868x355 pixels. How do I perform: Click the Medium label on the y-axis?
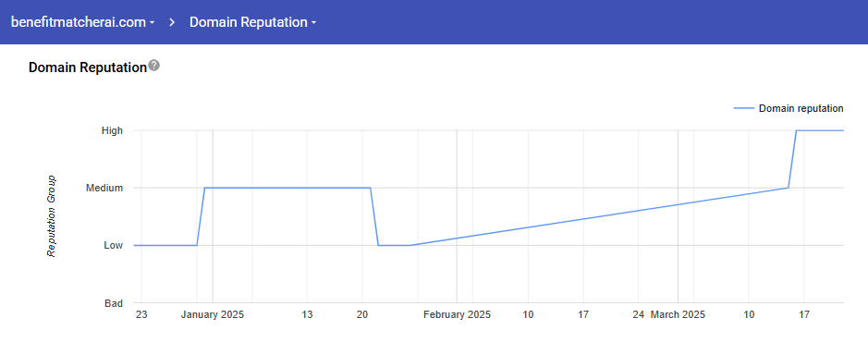click(x=104, y=189)
